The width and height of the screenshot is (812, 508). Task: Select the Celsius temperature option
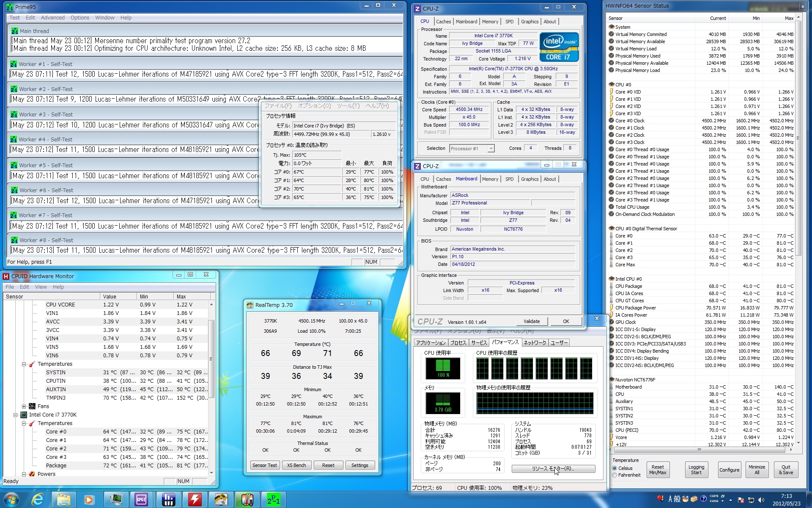coord(615,468)
